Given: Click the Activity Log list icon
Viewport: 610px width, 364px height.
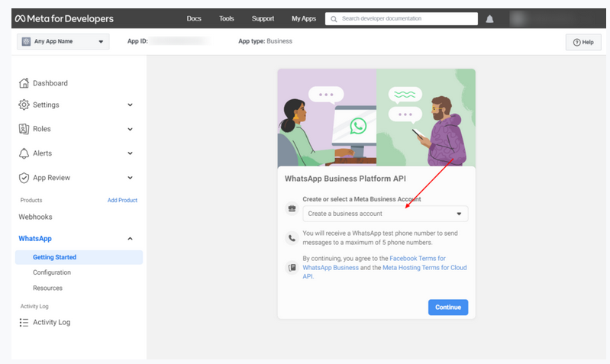Looking at the screenshot, I should pyautogui.click(x=24, y=322).
